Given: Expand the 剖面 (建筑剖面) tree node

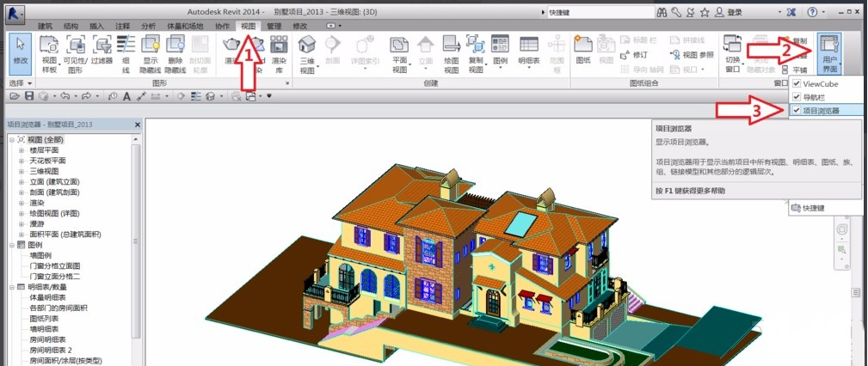Looking at the screenshot, I should [22, 192].
